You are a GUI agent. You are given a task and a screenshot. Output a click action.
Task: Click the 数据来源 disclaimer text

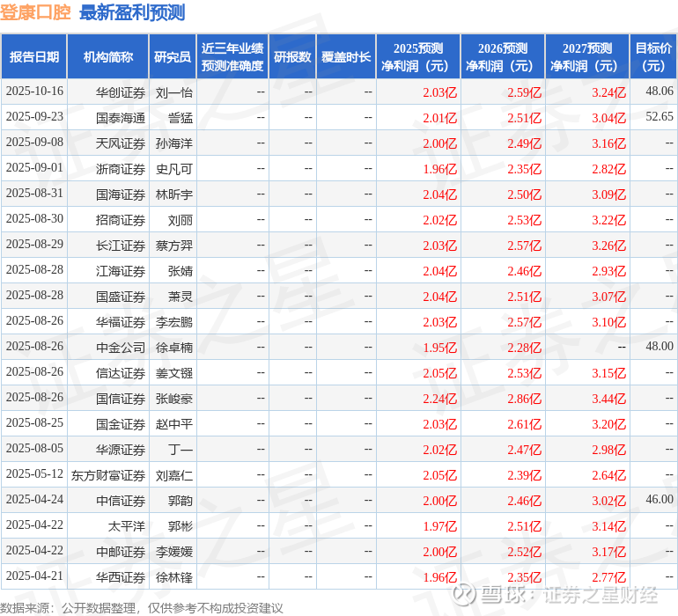142,608
